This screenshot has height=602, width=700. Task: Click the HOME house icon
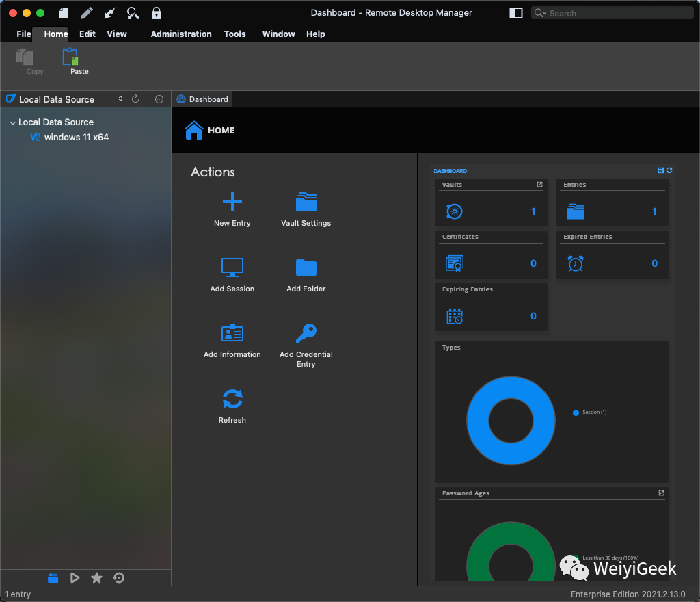coord(193,131)
